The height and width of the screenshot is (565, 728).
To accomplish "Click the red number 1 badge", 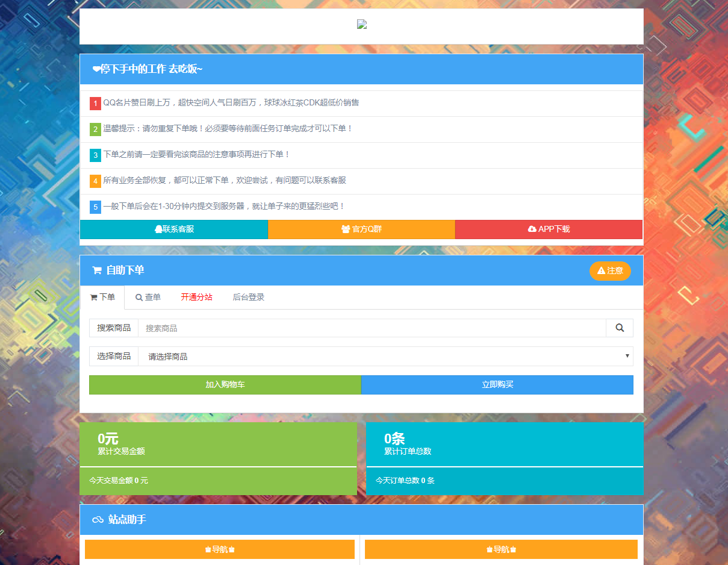I will click(x=95, y=104).
